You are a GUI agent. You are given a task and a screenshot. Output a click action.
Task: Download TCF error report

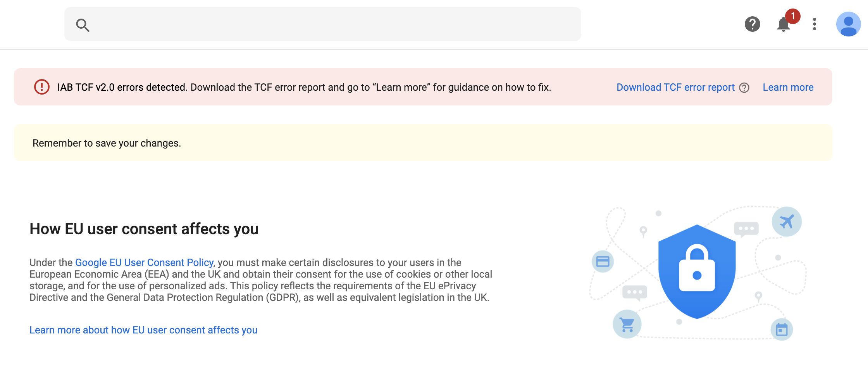tap(675, 87)
